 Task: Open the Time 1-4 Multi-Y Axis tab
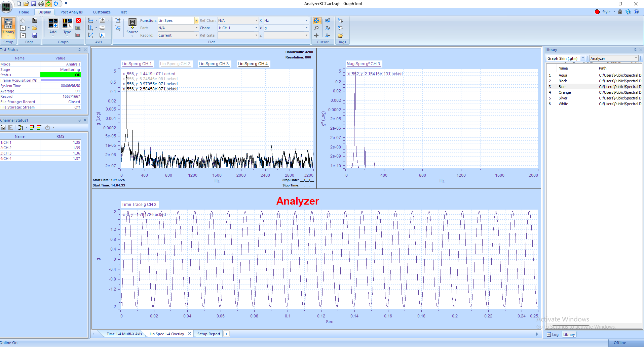pyautogui.click(x=124, y=334)
